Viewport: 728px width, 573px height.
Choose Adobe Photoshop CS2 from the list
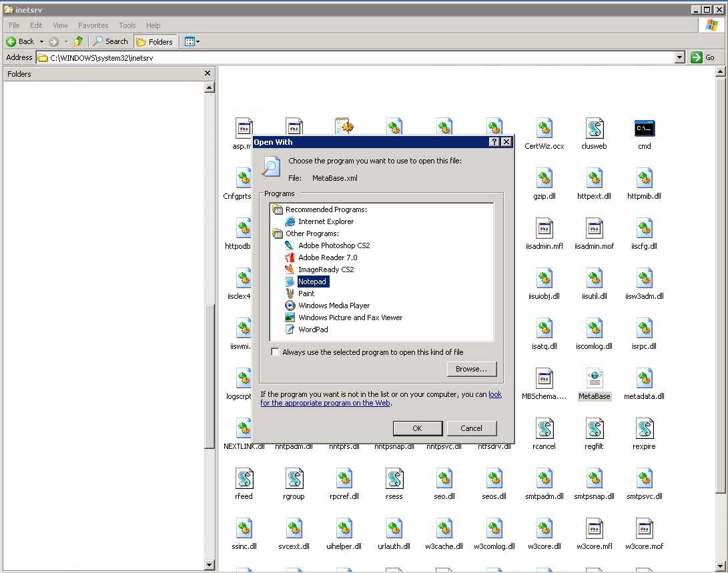[x=328, y=245]
